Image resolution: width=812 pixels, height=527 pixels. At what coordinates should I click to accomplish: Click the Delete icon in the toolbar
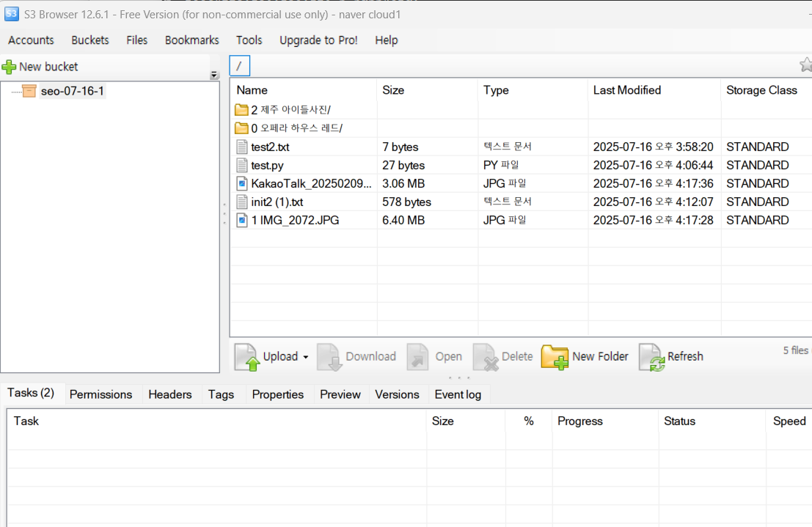coord(486,357)
